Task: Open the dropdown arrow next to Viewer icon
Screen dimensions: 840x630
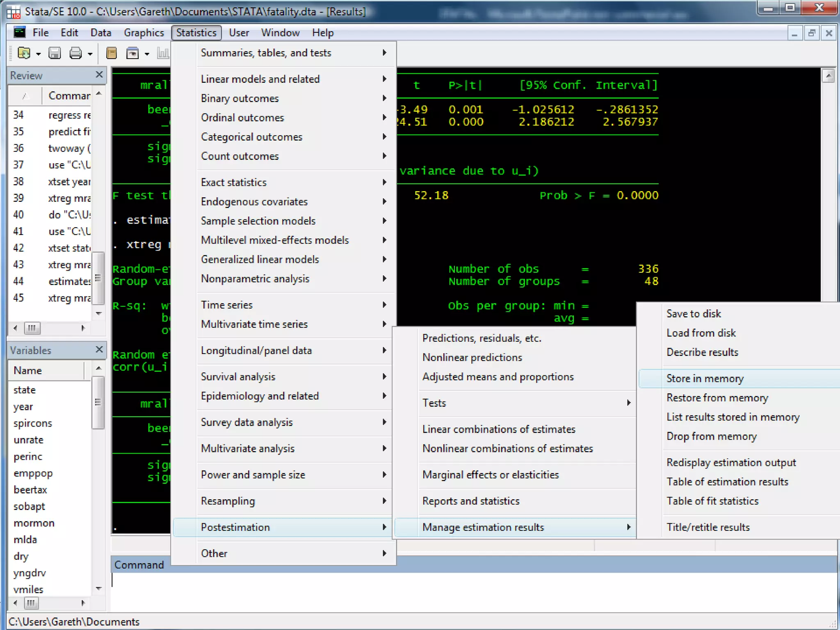Action: click(x=147, y=54)
